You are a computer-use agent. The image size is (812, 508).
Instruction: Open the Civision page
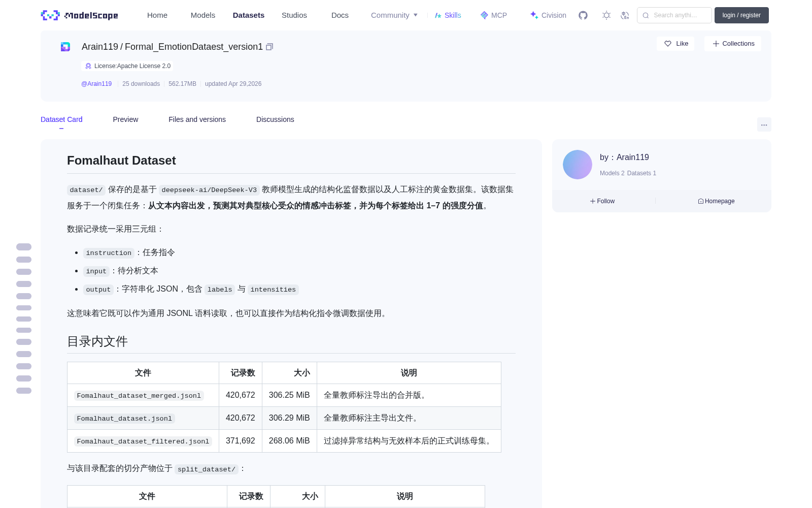click(548, 15)
